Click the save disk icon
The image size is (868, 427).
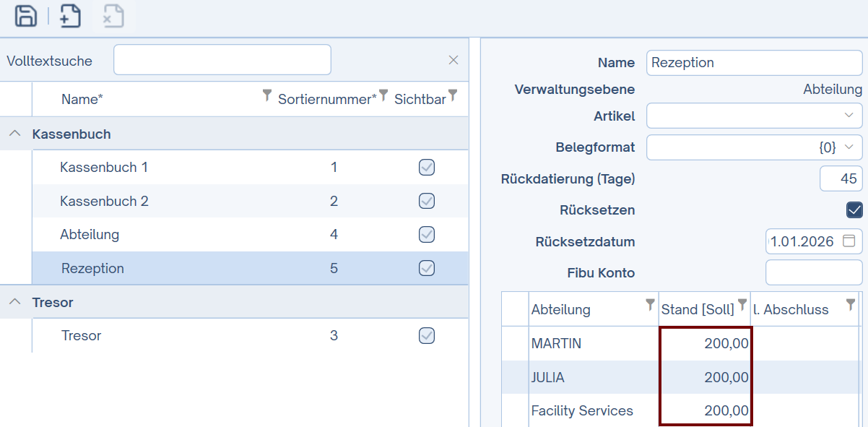pos(26,16)
